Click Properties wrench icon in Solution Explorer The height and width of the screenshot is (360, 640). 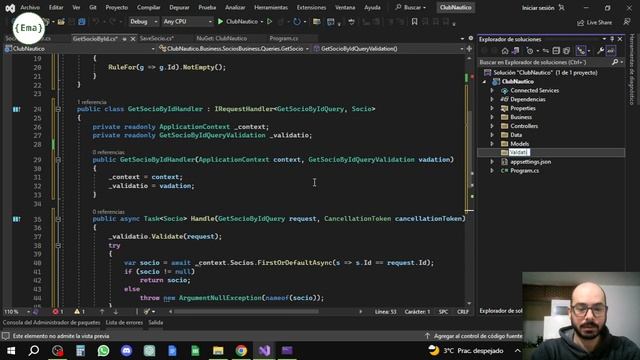point(600,51)
